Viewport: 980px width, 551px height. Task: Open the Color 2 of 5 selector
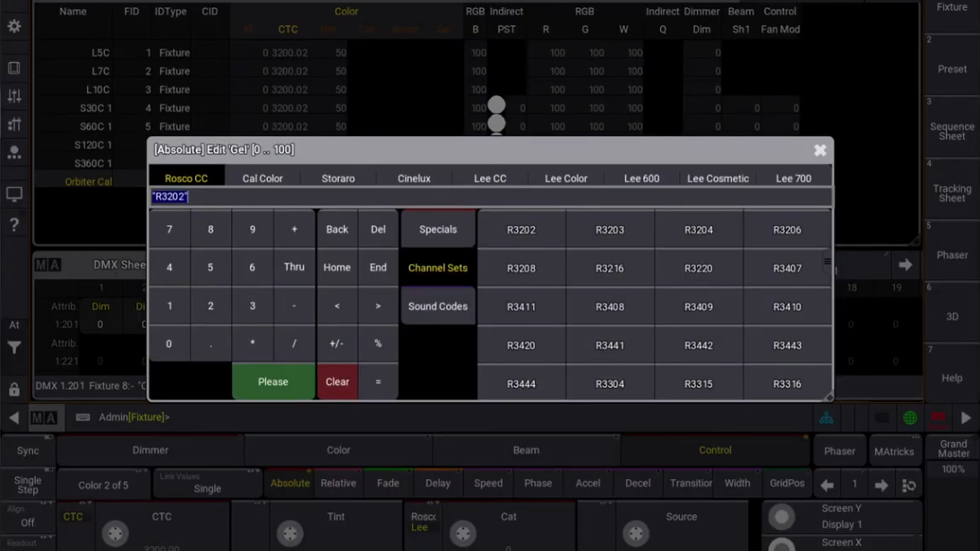pyautogui.click(x=103, y=486)
